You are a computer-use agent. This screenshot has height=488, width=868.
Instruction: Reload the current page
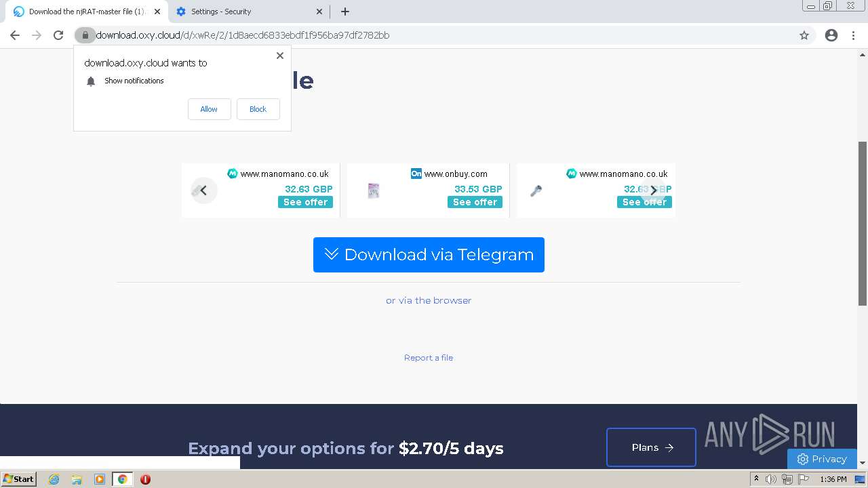tap(58, 35)
